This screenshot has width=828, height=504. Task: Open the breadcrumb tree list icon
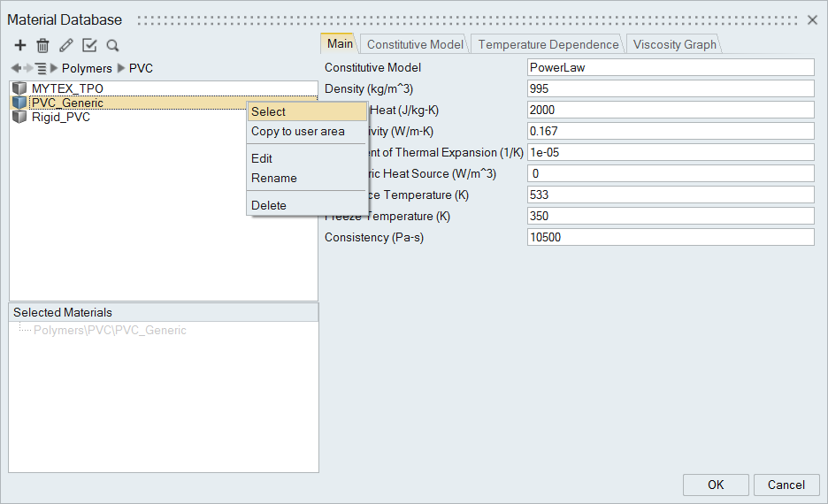(41, 68)
